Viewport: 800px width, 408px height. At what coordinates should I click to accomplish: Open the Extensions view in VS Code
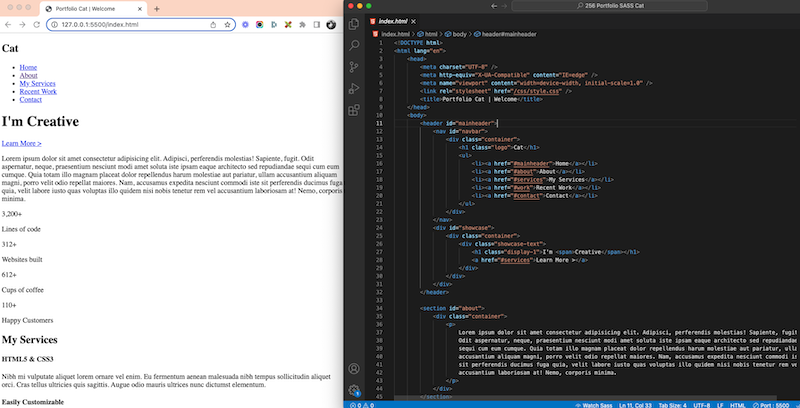[x=354, y=110]
